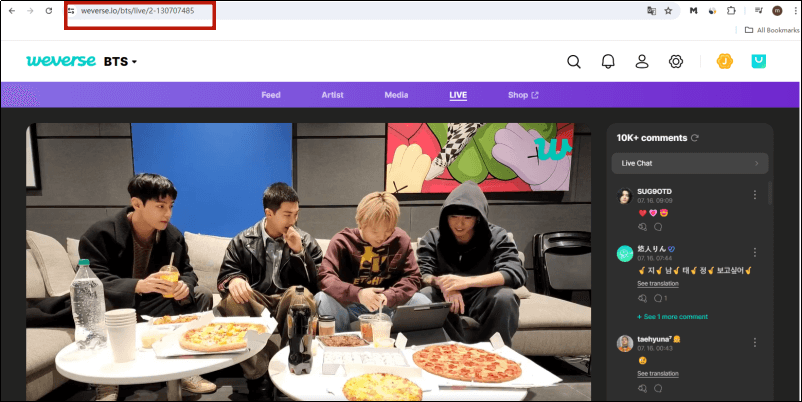Open the Live Chat row chevron
Viewport: 802px width, 402px height.
click(756, 164)
